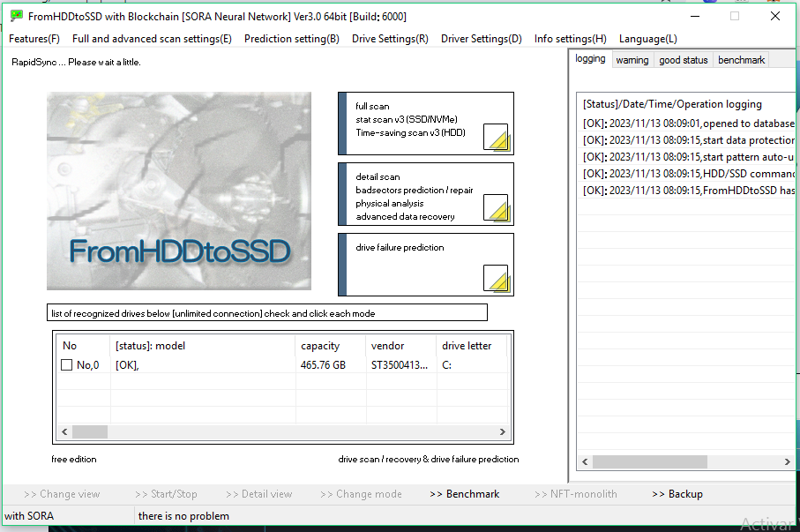
Task: Click the 'free edition' label
Action: click(74, 459)
